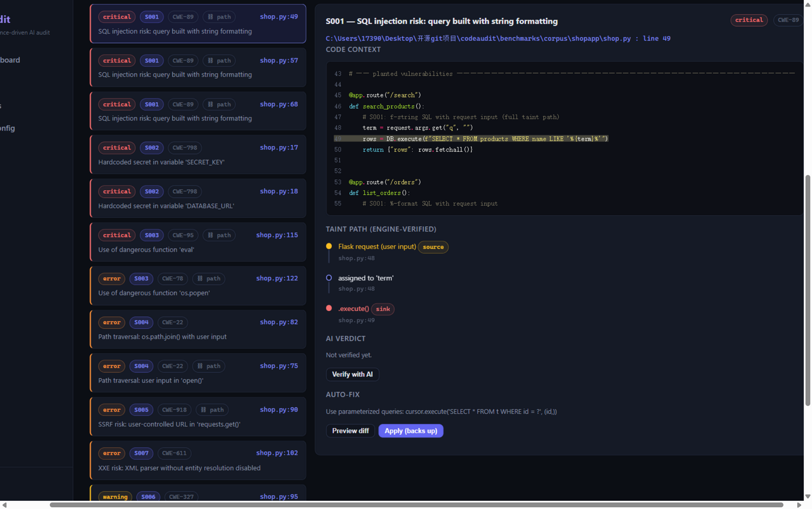Open the warning S006 finding at shop.py:95
The height and width of the screenshot is (509, 812).
click(198, 493)
